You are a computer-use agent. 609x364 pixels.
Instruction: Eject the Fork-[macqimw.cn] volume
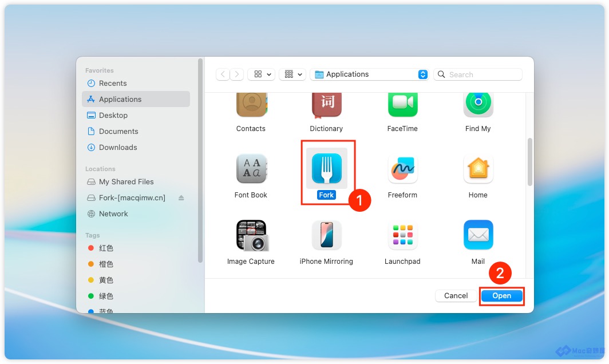click(x=181, y=198)
